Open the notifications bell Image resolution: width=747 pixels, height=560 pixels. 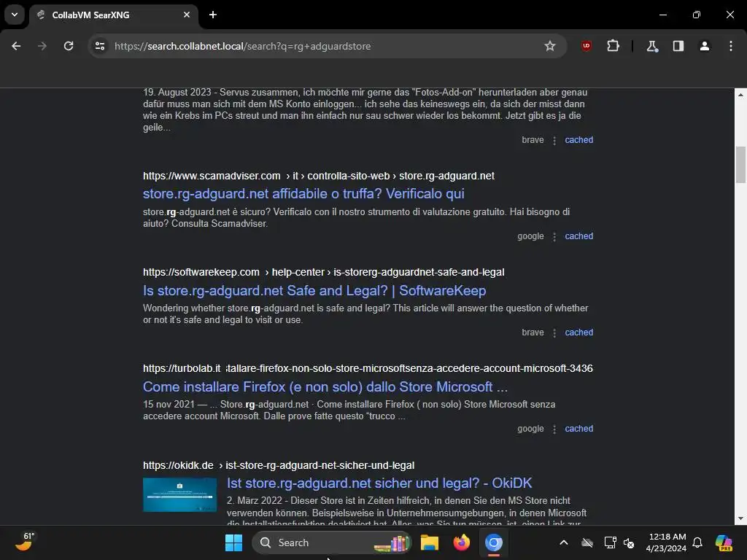coord(697,542)
